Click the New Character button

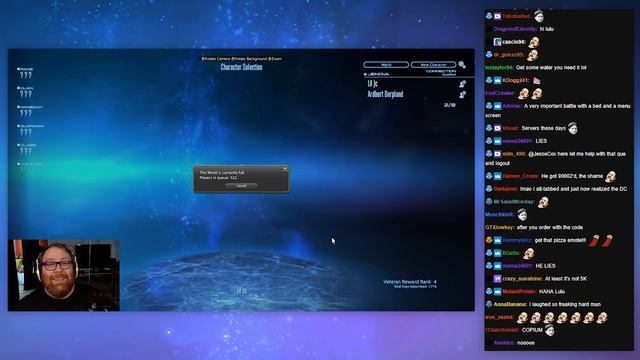coord(433,65)
